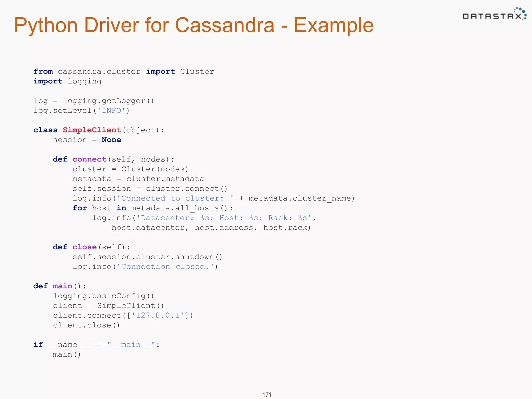Screen dimensions: 532x399
Task: Click 'def connect(self, nodes):' line
Action: (x=114, y=159)
